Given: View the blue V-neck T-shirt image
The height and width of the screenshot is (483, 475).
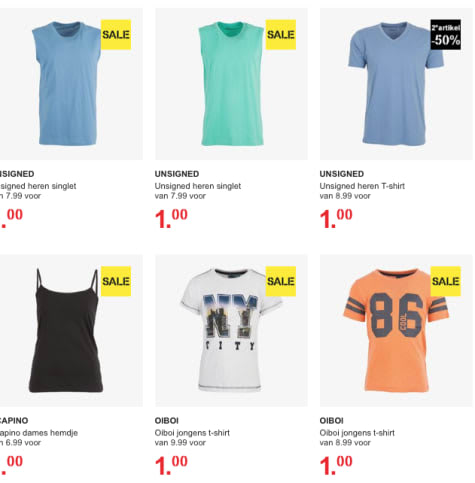Looking at the screenshot, I should click(396, 84).
